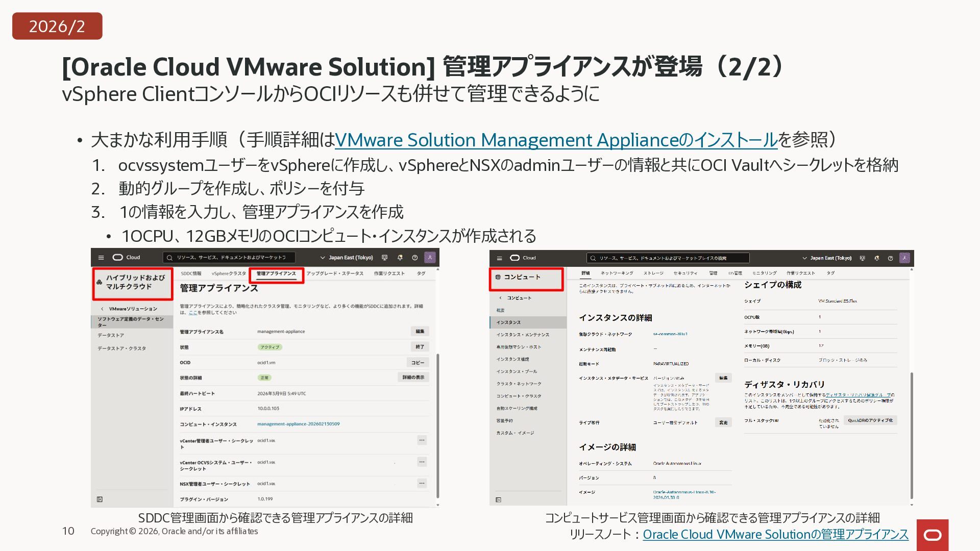Open hamburger menu in left console screenshot

[x=101, y=258]
